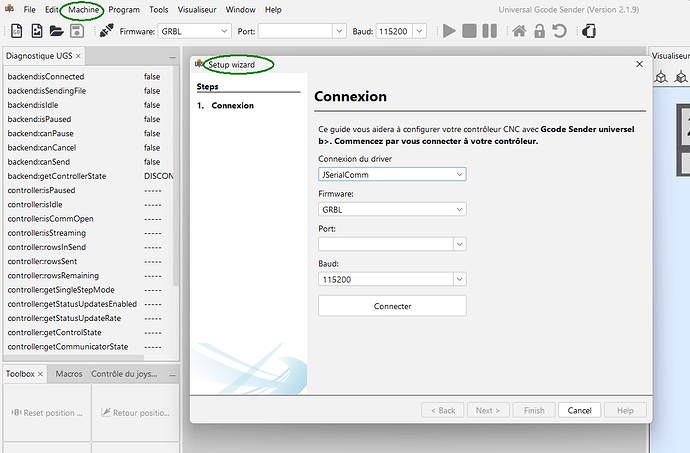The image size is (690, 453).
Task: Close the Toolbox tab
Action: click(40, 374)
